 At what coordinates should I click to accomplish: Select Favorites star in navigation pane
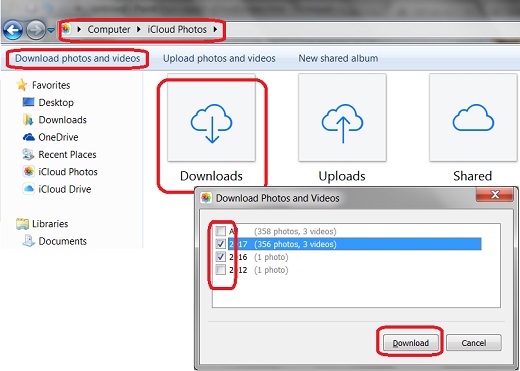22,85
